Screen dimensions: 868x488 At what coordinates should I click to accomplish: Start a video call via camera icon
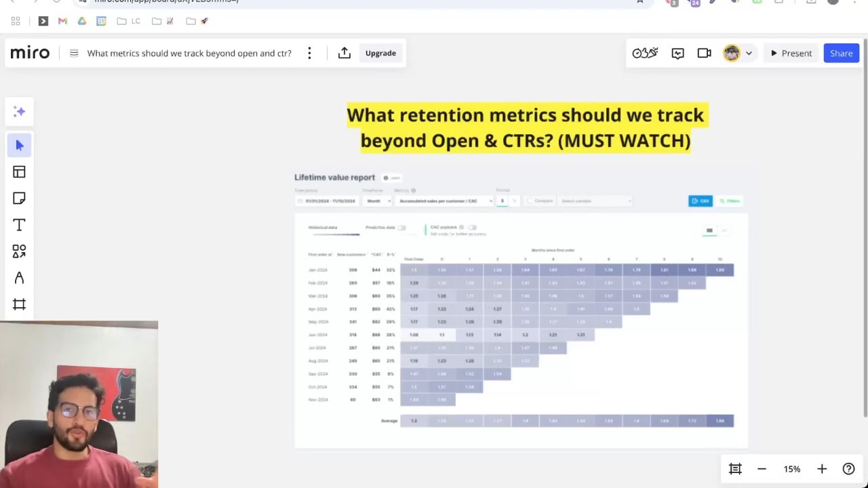coord(705,53)
